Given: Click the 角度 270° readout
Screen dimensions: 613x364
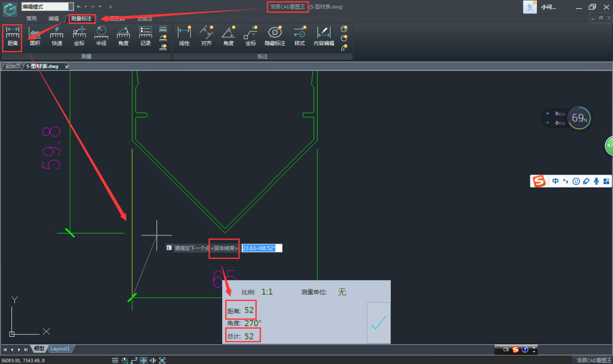Looking at the screenshot, I should coord(245,323).
